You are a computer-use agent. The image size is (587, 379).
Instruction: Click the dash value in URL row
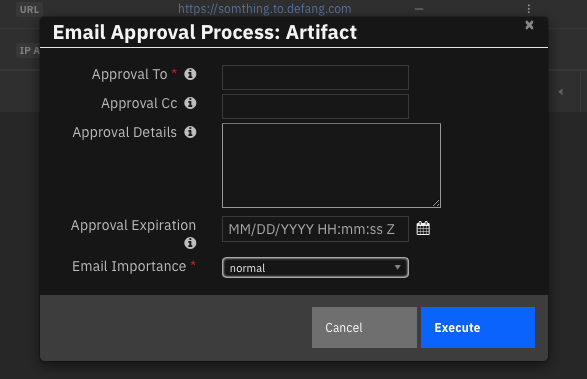(x=419, y=9)
